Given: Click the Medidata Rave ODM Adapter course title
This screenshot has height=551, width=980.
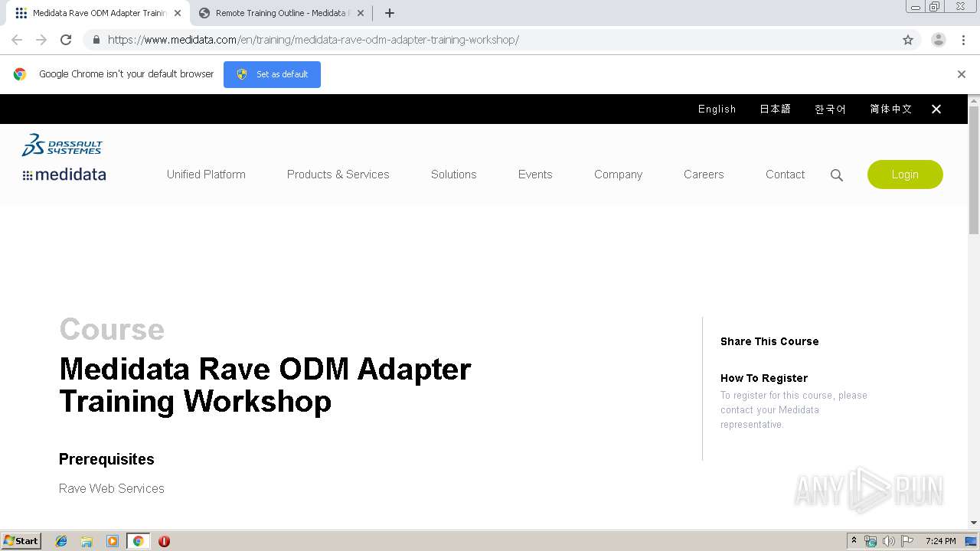Looking at the screenshot, I should 265,385.
